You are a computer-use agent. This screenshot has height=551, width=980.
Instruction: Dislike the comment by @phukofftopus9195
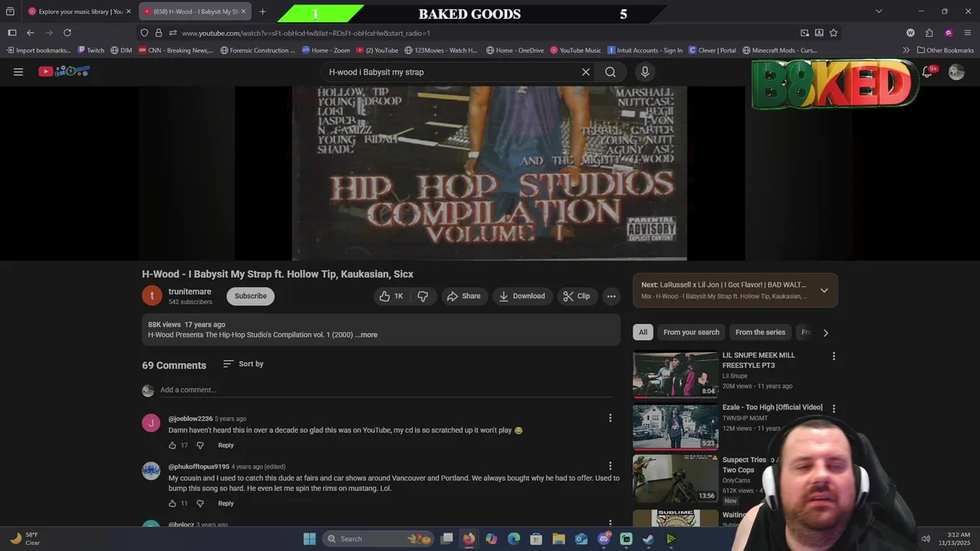pyautogui.click(x=200, y=504)
